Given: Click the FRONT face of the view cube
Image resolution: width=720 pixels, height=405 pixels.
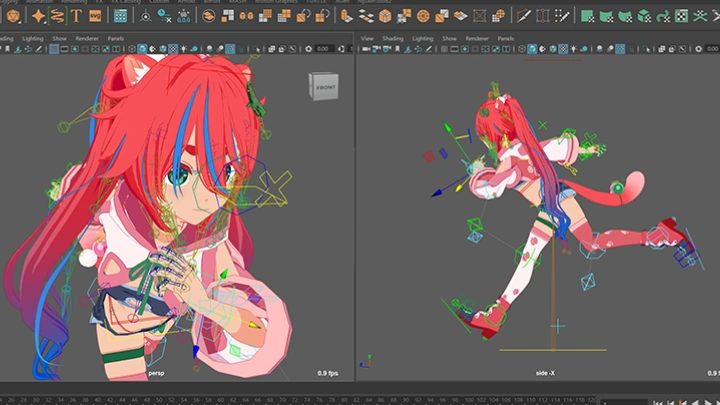Looking at the screenshot, I should (x=326, y=87).
